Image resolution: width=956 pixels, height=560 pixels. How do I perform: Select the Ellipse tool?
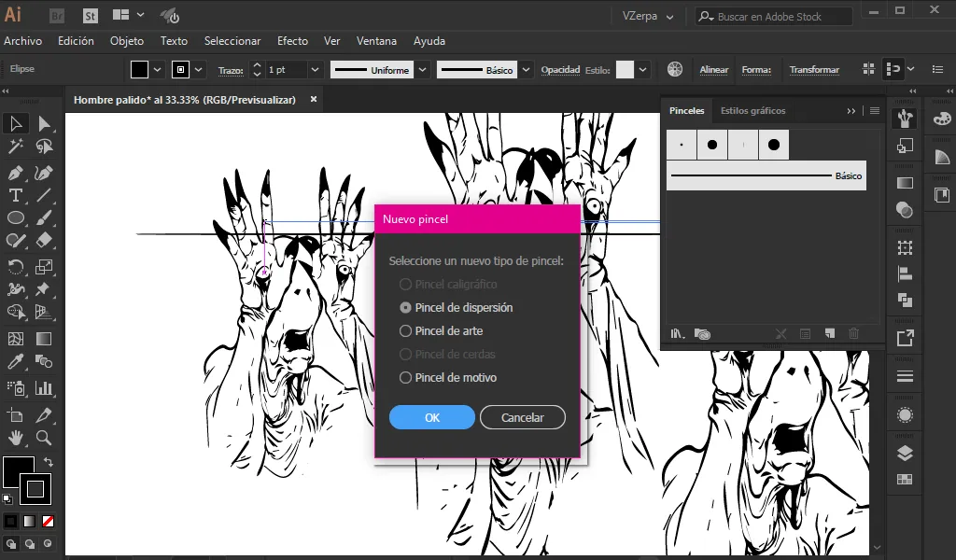(x=15, y=218)
